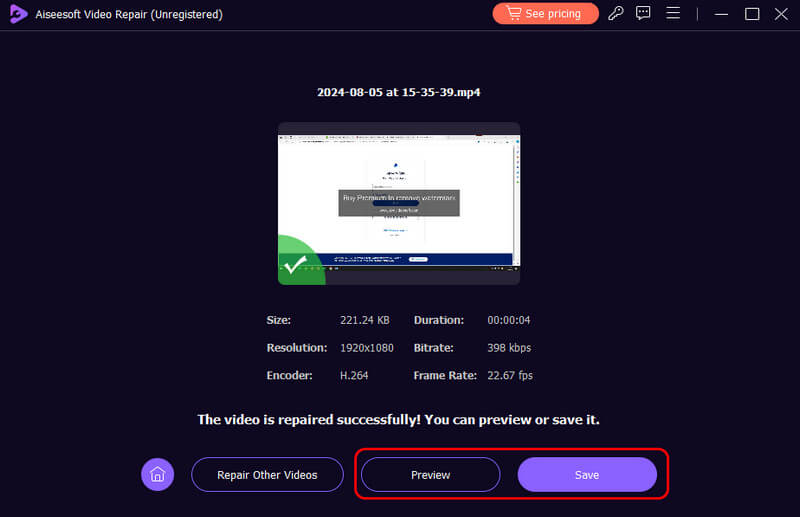The height and width of the screenshot is (517, 800).
Task: Open the See pricing page
Action: pos(545,14)
